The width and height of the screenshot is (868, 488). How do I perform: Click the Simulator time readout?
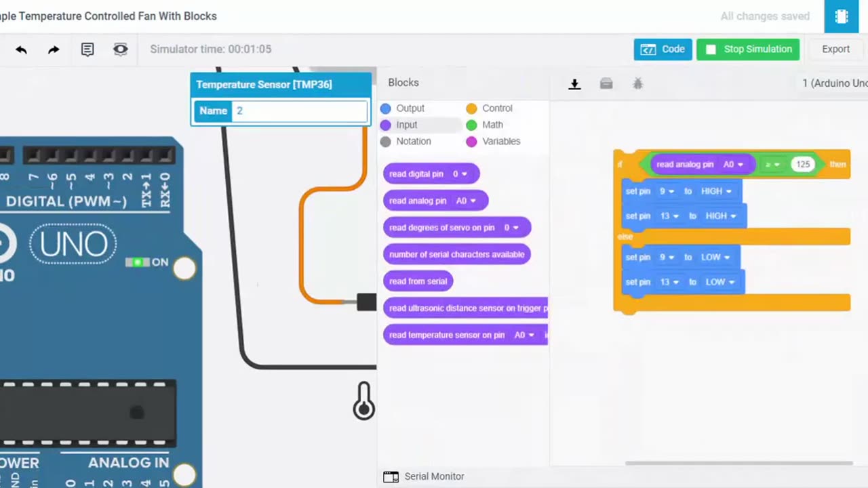[x=210, y=49]
